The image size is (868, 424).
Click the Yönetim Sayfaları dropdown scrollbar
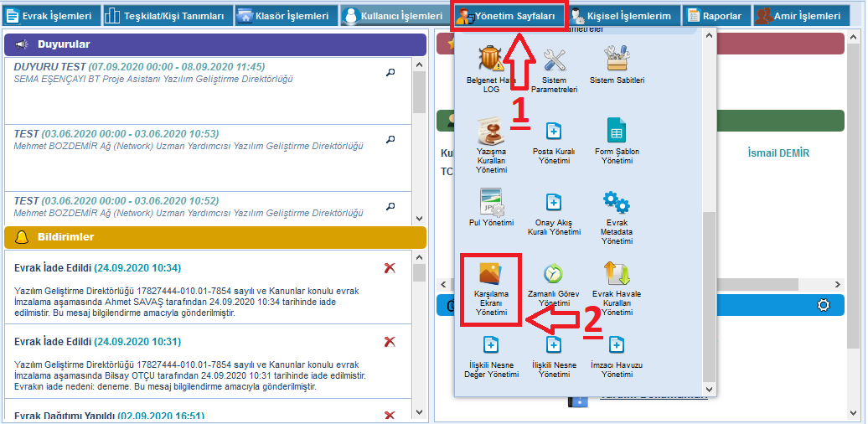[710, 293]
